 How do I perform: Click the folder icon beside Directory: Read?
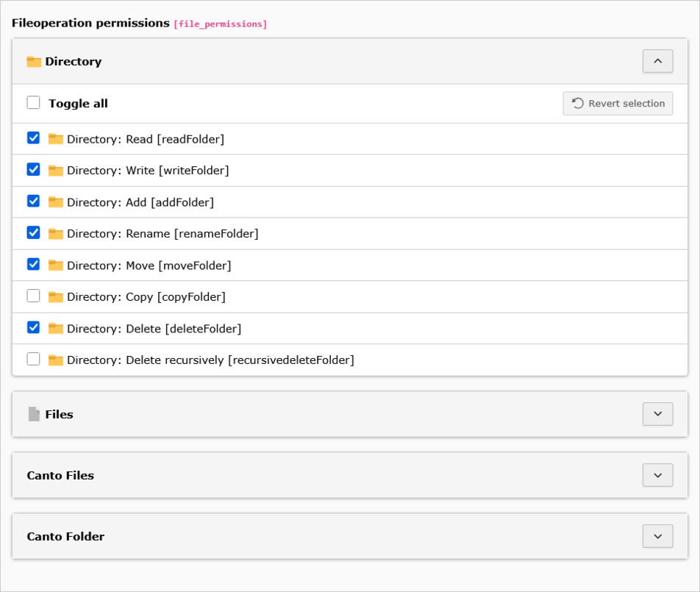pos(56,139)
